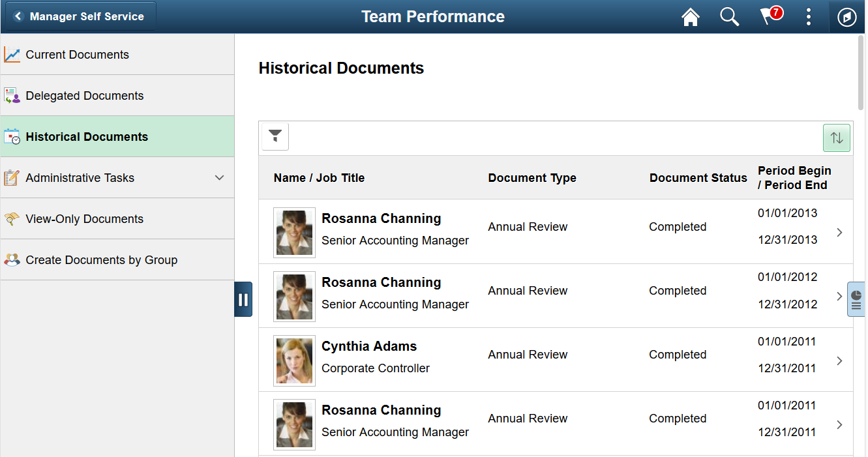Click the Cynthia Adams name

[369, 346]
